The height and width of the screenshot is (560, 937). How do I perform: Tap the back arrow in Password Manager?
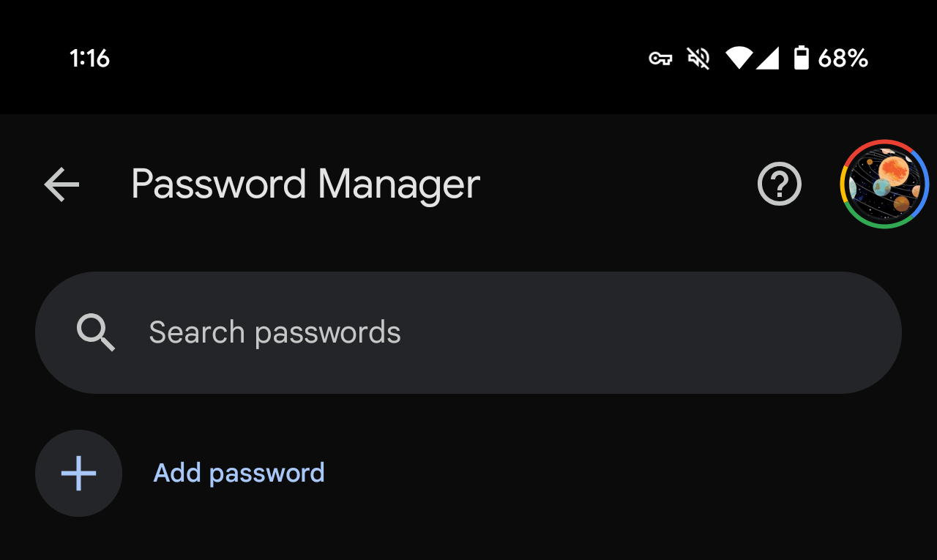61,184
